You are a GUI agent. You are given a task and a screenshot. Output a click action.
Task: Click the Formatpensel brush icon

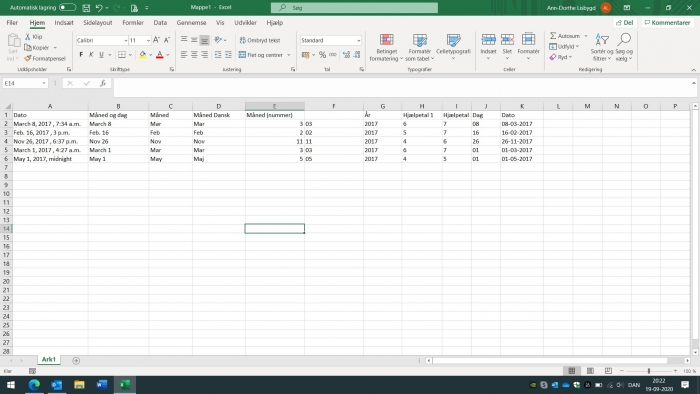coord(28,58)
